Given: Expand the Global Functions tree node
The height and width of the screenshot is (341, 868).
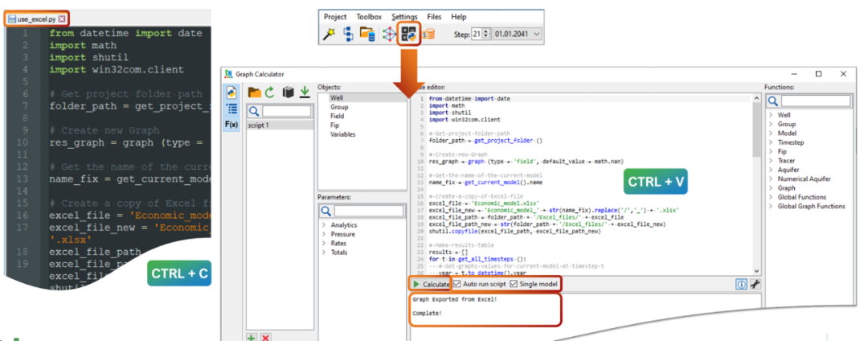Looking at the screenshot, I should (771, 195).
